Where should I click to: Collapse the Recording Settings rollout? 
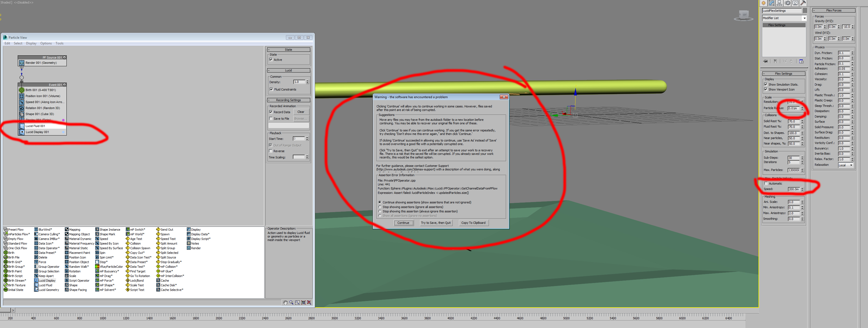pos(288,100)
